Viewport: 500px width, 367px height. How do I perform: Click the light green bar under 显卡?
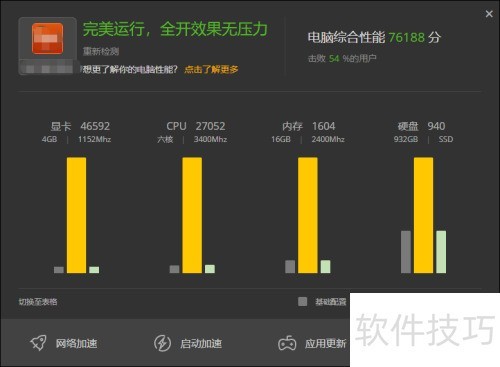point(94,270)
